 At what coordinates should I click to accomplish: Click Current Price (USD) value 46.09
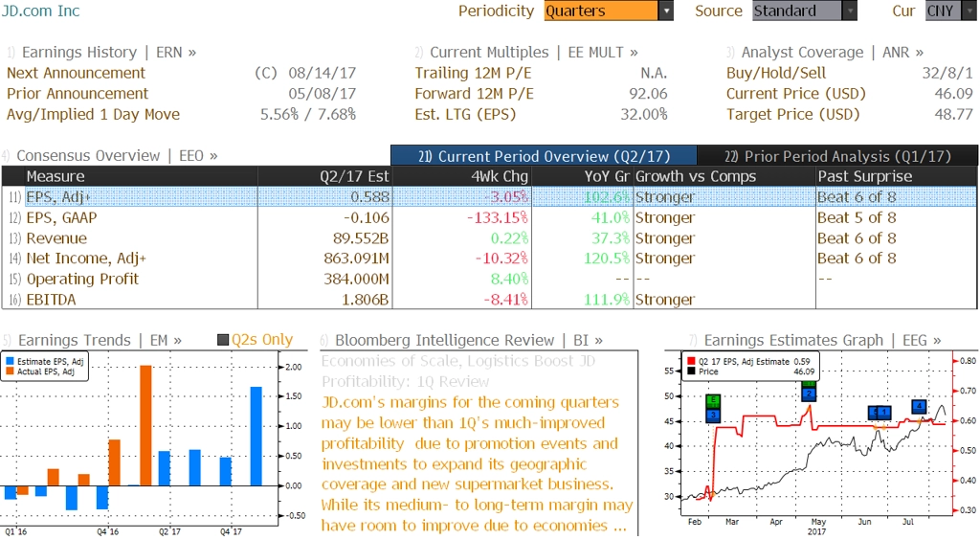coord(954,94)
